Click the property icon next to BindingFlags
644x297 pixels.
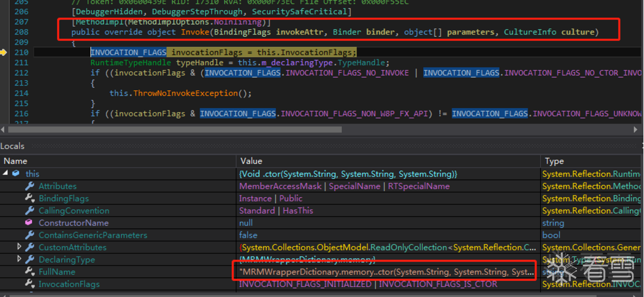(x=30, y=198)
